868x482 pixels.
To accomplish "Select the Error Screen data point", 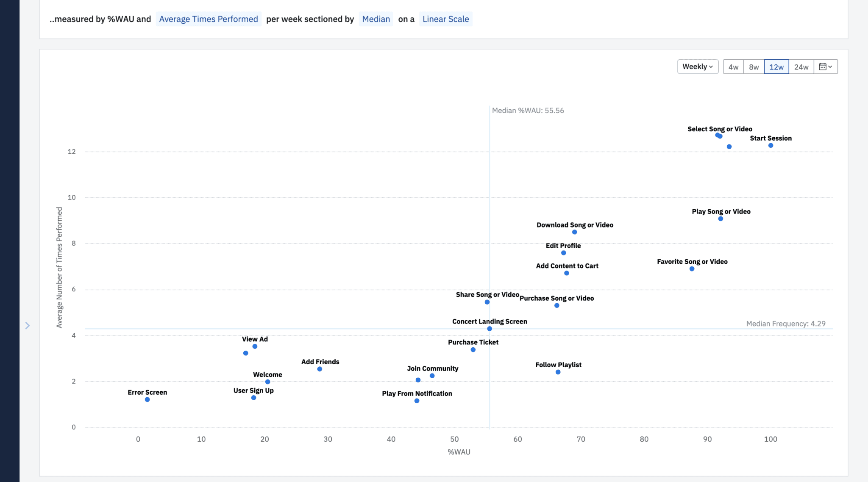I will [x=147, y=399].
